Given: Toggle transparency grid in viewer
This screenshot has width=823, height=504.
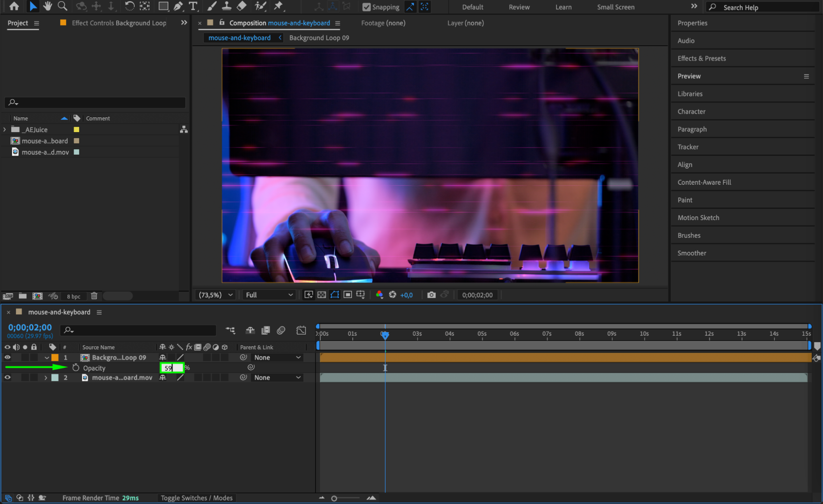Looking at the screenshot, I should click(x=322, y=295).
